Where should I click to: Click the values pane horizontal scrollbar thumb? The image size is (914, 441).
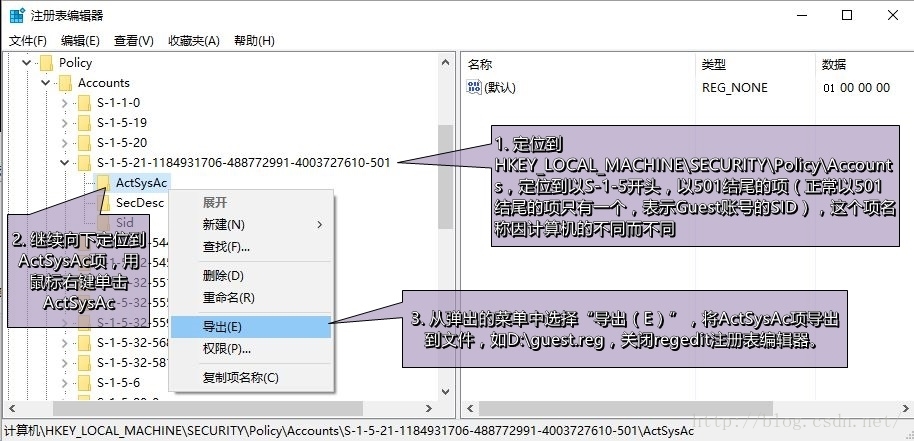[x=625, y=408]
